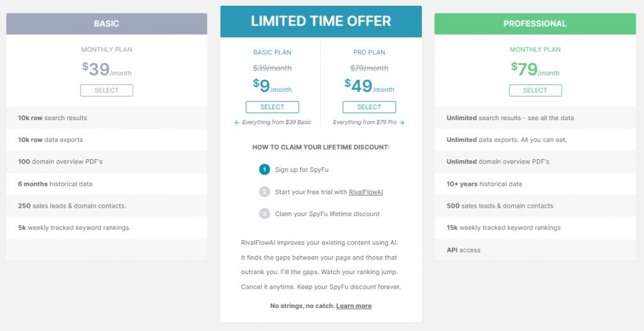
Task: Click the Learn more link
Action: pos(354,306)
